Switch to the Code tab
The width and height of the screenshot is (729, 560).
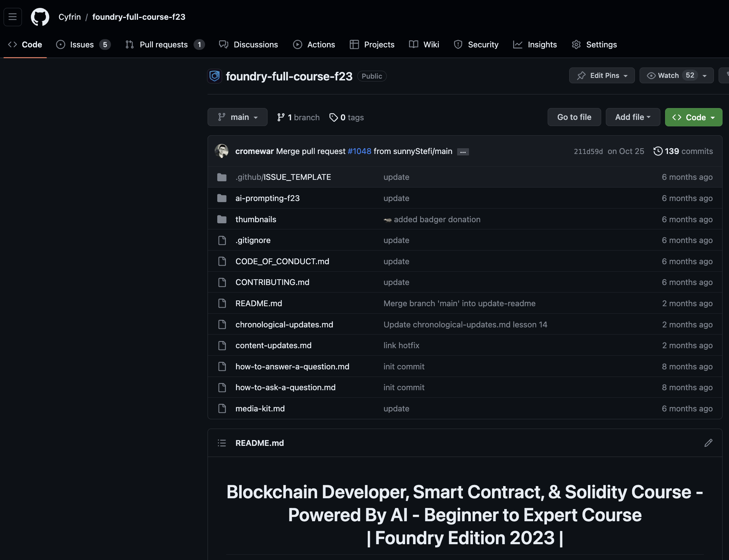click(25, 45)
